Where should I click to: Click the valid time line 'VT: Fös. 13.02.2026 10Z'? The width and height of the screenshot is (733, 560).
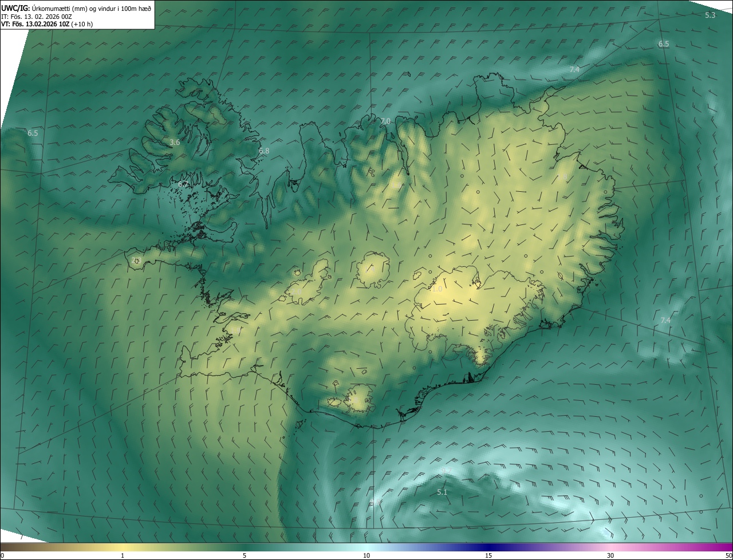pyautogui.click(x=36, y=24)
